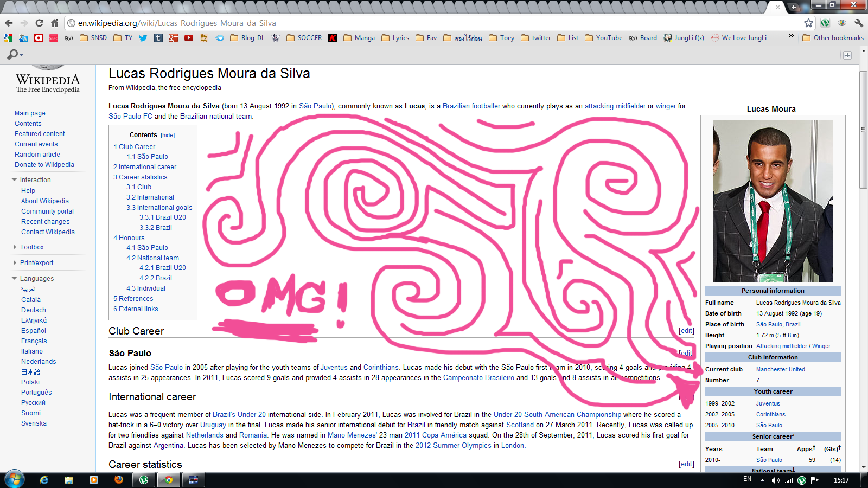Jump to 6 External links in contents
Viewport: 868px width, 488px height.
click(x=136, y=309)
